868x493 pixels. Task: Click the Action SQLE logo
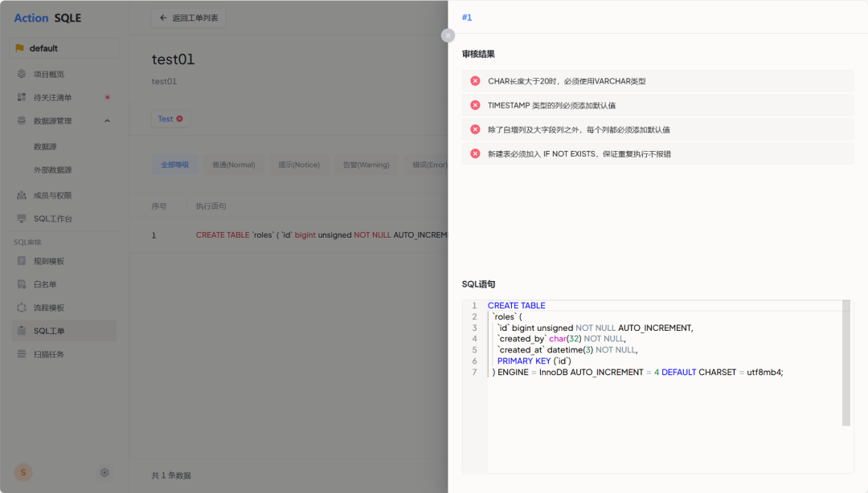(47, 18)
